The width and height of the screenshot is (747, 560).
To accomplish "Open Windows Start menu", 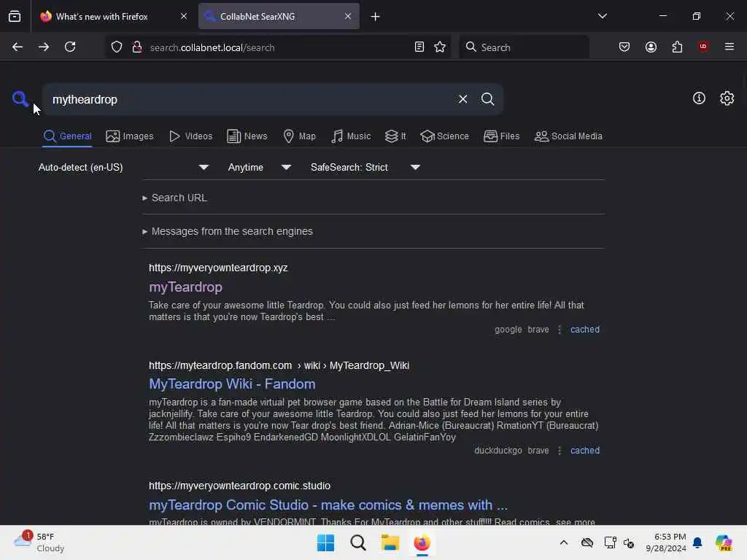I will pos(326,542).
